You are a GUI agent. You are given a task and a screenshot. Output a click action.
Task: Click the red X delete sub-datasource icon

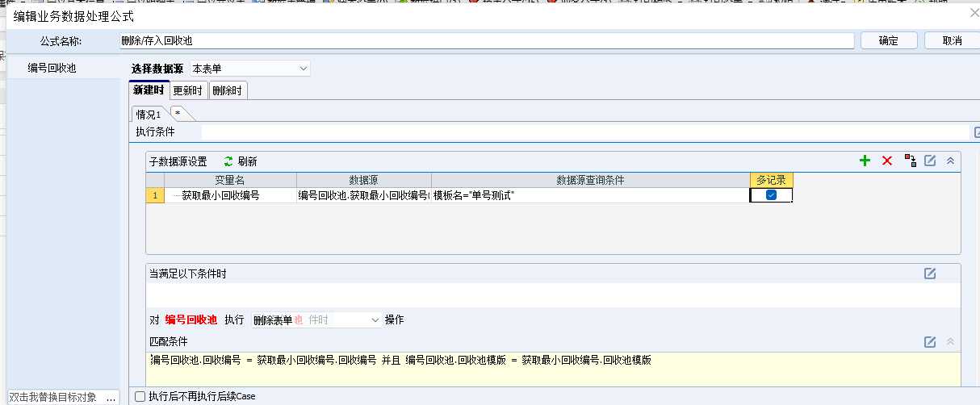pos(887,161)
